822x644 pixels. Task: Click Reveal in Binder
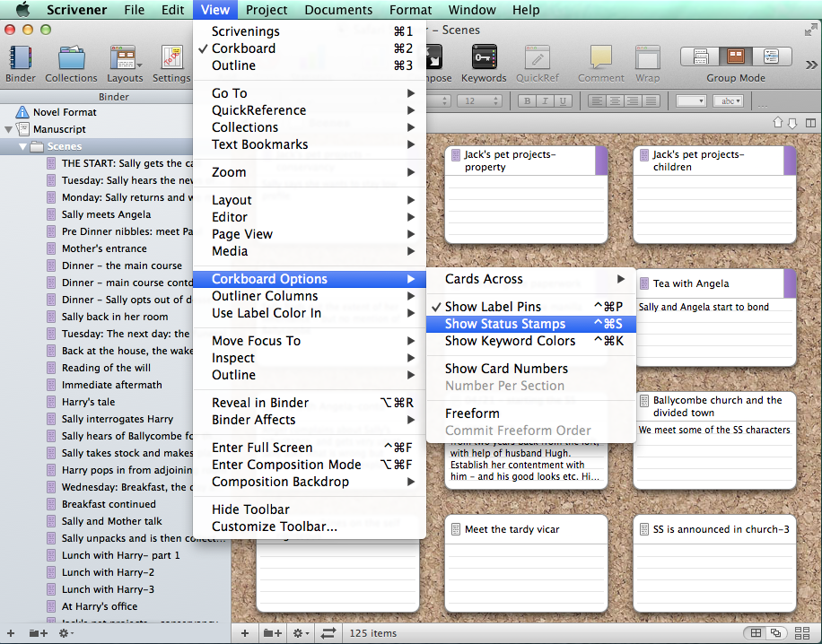tap(310, 403)
